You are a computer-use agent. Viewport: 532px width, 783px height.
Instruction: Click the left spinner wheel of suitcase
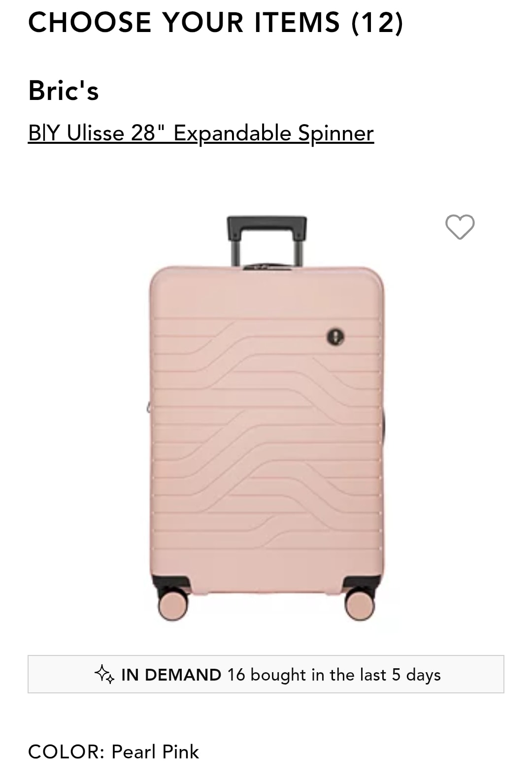click(173, 604)
